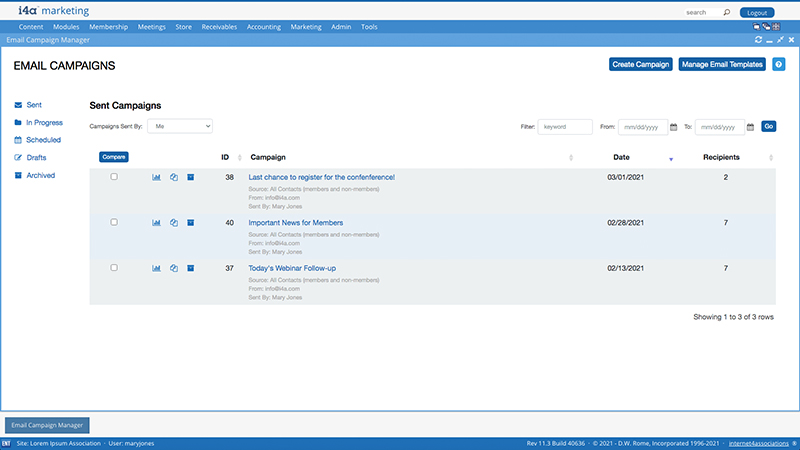
Task: Open 'Last chance to register for the conference' link
Action: 321,177
